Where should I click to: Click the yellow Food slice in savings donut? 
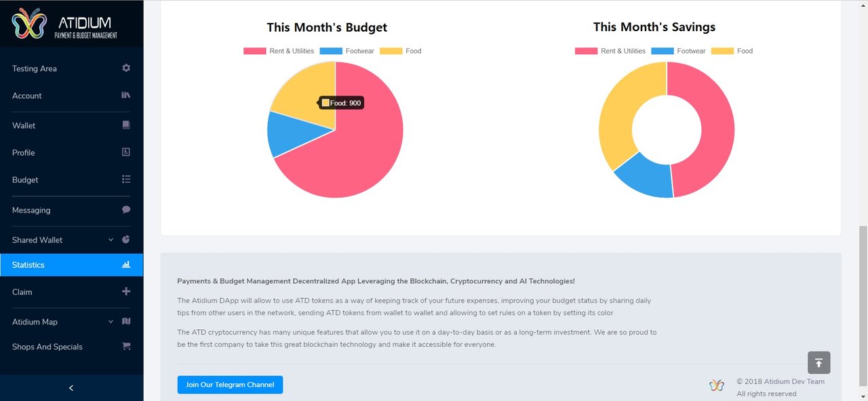point(616,115)
